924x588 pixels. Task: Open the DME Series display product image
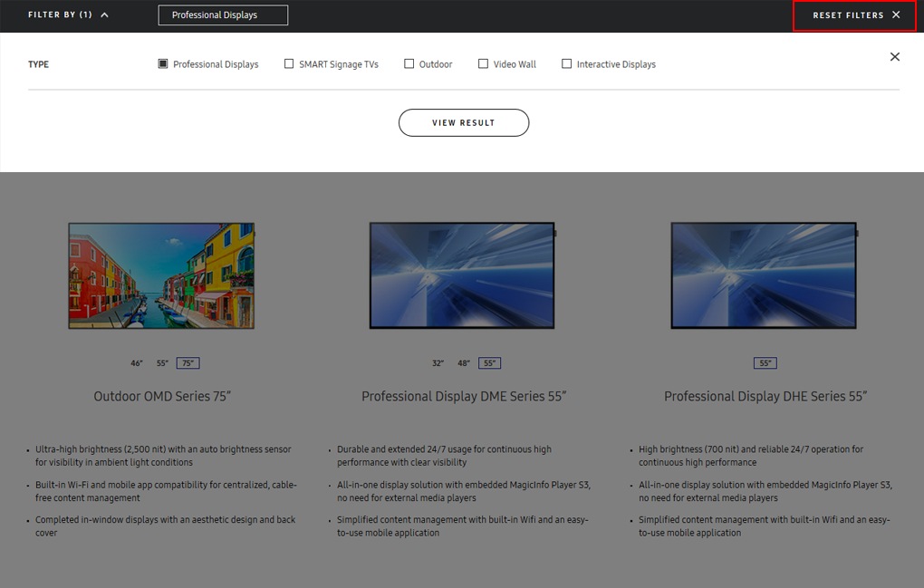[463, 275]
